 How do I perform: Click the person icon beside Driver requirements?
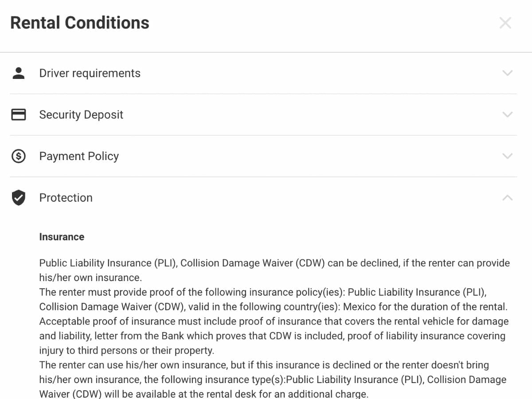(x=19, y=73)
